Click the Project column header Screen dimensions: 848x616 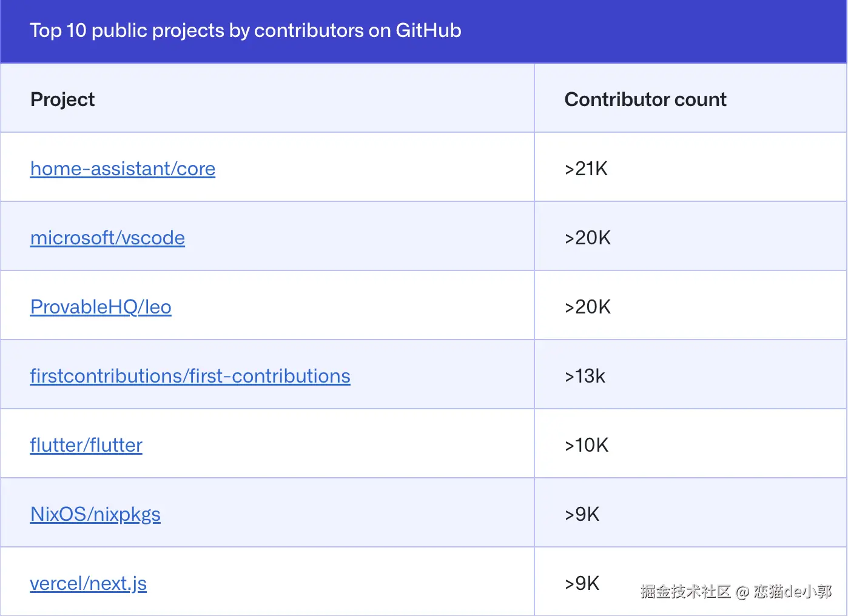62,99
